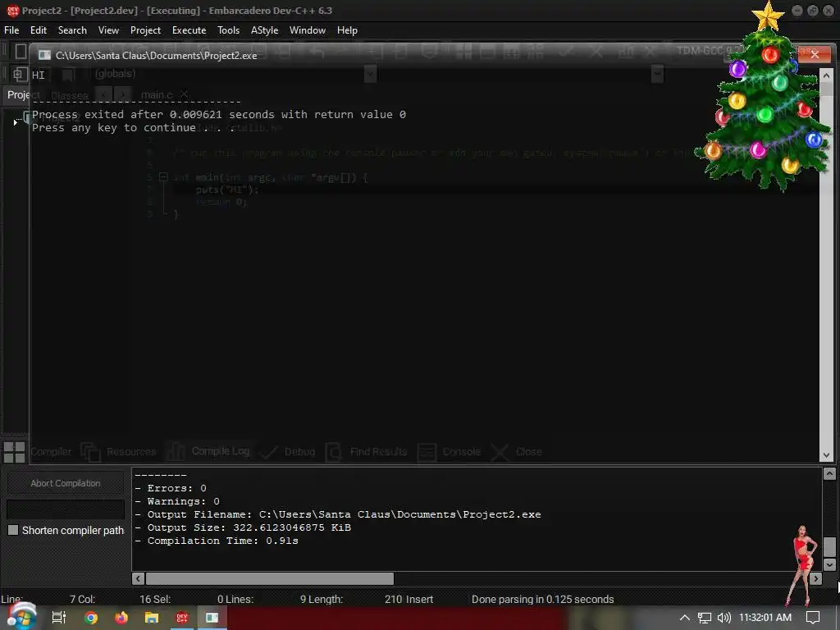840x630 pixels.
Task: Show hidden system tray icons
Action: coord(685,618)
